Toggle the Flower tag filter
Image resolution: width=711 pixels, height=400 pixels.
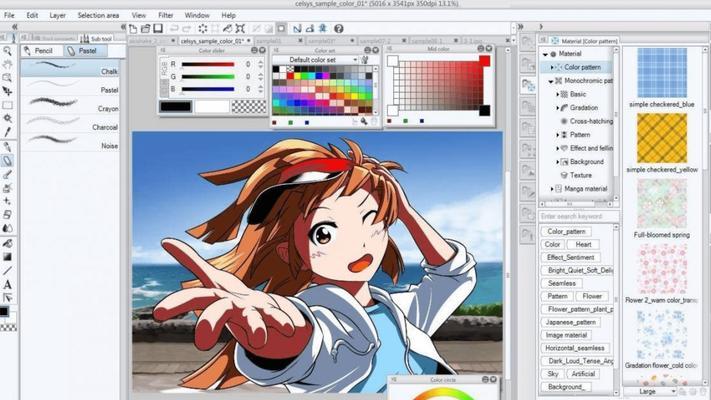(x=592, y=296)
